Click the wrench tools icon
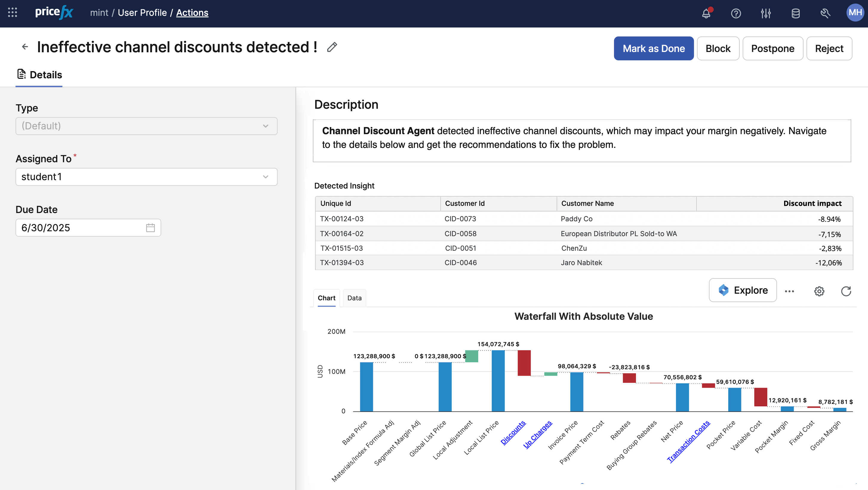868x490 pixels. (x=825, y=13)
